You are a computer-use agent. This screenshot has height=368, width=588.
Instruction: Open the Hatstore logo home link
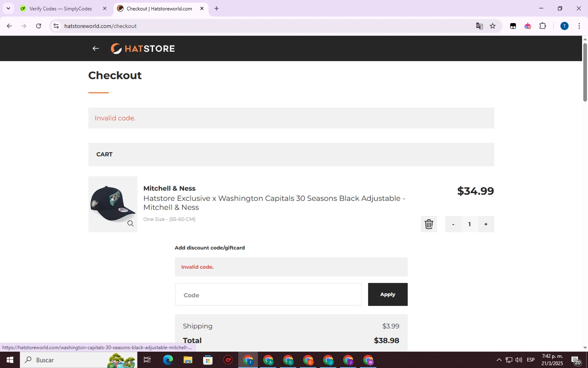point(143,49)
